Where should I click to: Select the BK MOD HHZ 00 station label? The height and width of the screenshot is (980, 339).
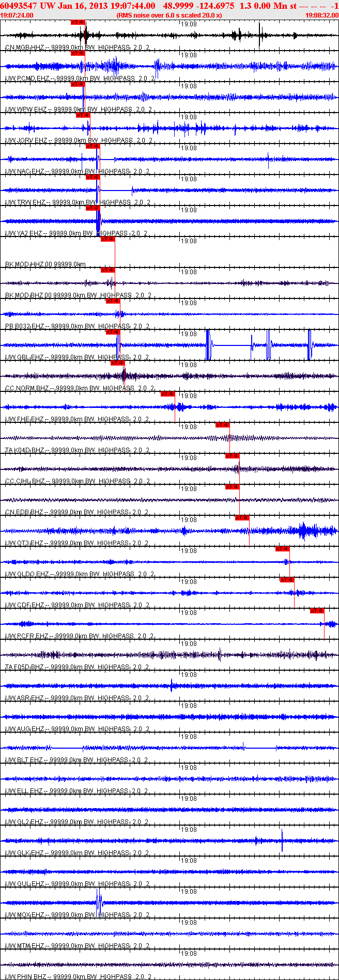pos(45,264)
